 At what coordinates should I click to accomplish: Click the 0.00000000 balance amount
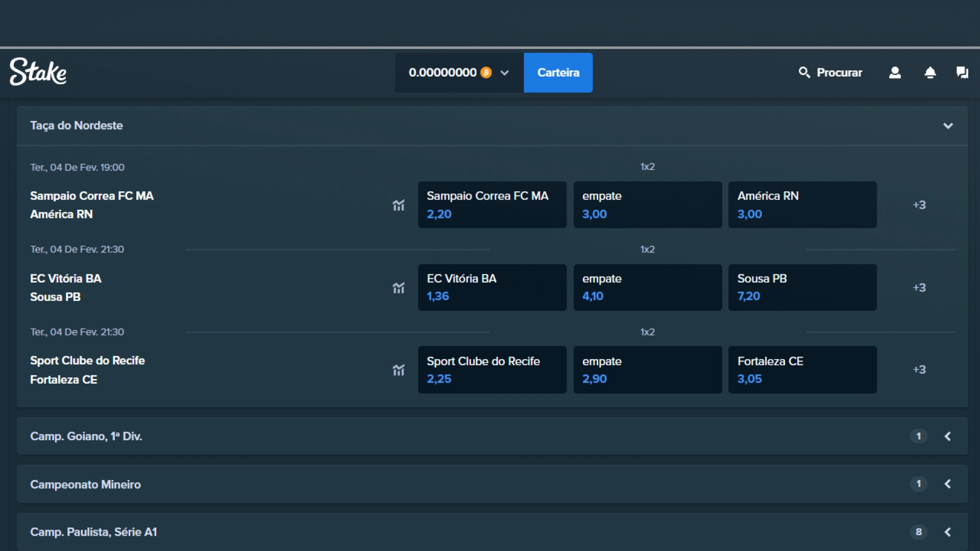[x=443, y=72]
